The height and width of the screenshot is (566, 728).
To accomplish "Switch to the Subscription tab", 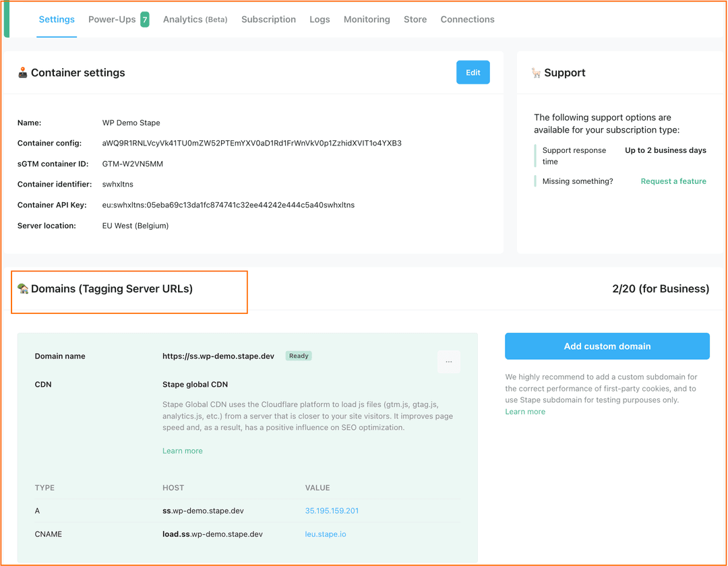I will click(268, 19).
